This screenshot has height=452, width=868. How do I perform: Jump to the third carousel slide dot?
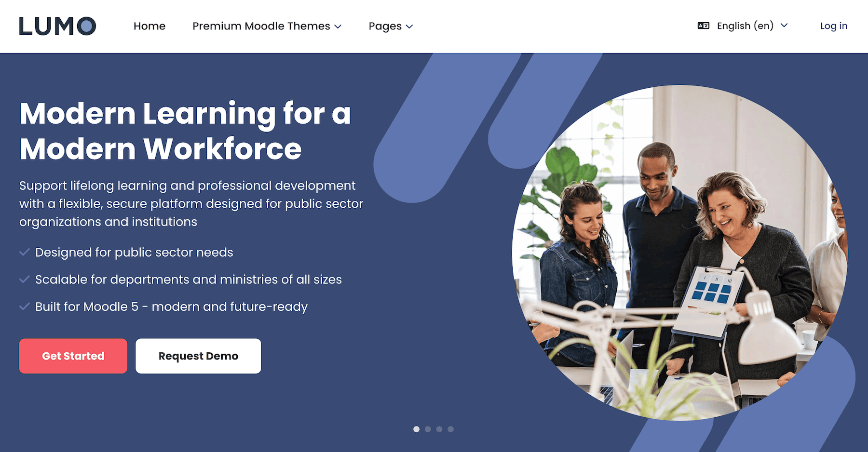[x=439, y=429]
